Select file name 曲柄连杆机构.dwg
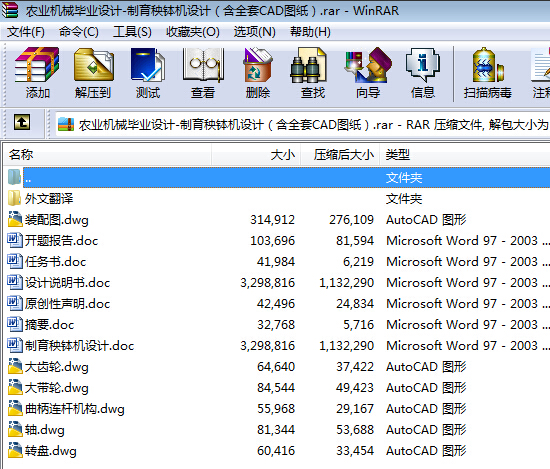 click(75, 409)
